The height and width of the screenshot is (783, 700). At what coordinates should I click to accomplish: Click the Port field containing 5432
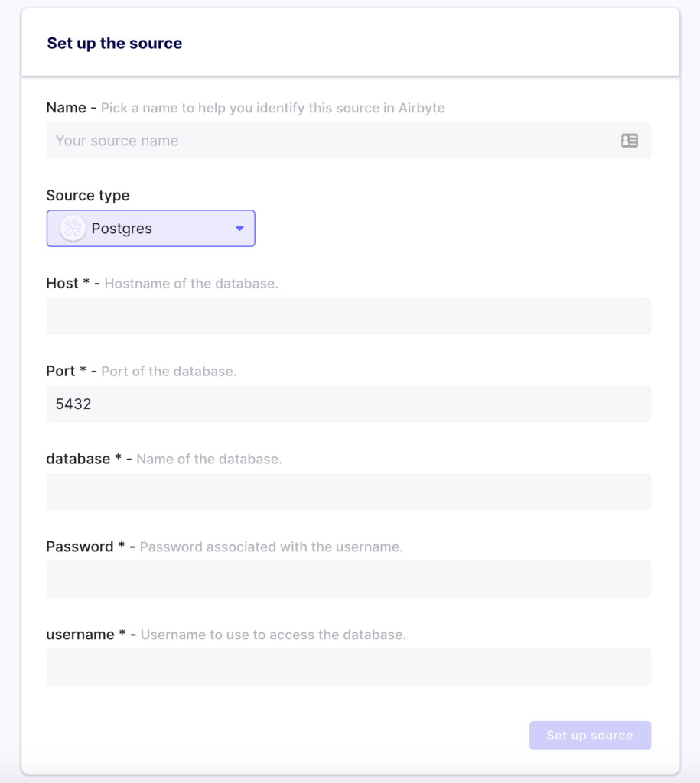(348, 404)
